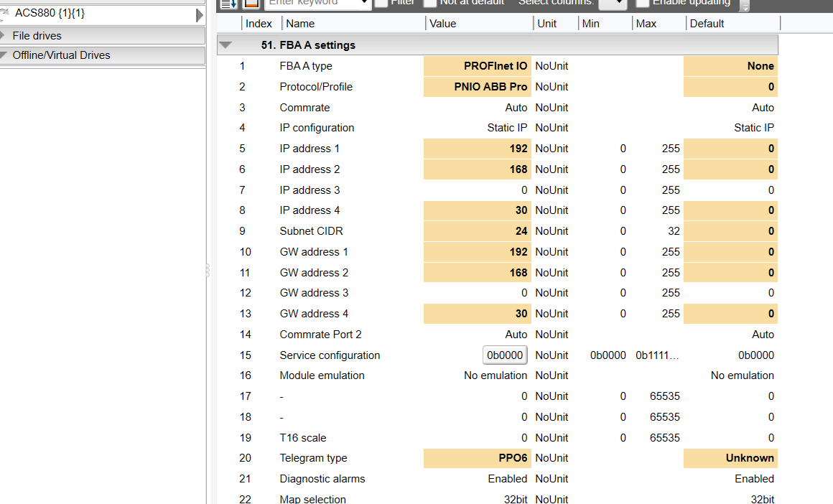Click the orange square toolbar icon
Screen dimensions: 833x504
click(251, 4)
